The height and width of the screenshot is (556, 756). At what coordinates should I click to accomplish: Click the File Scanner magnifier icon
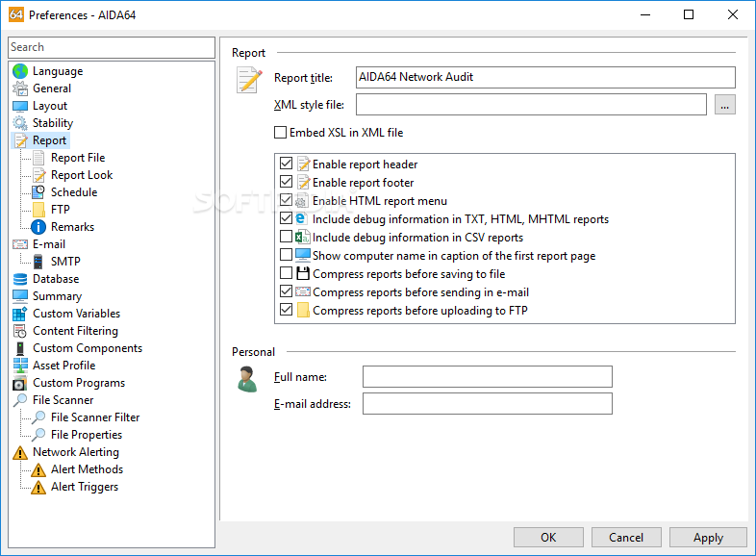point(20,400)
